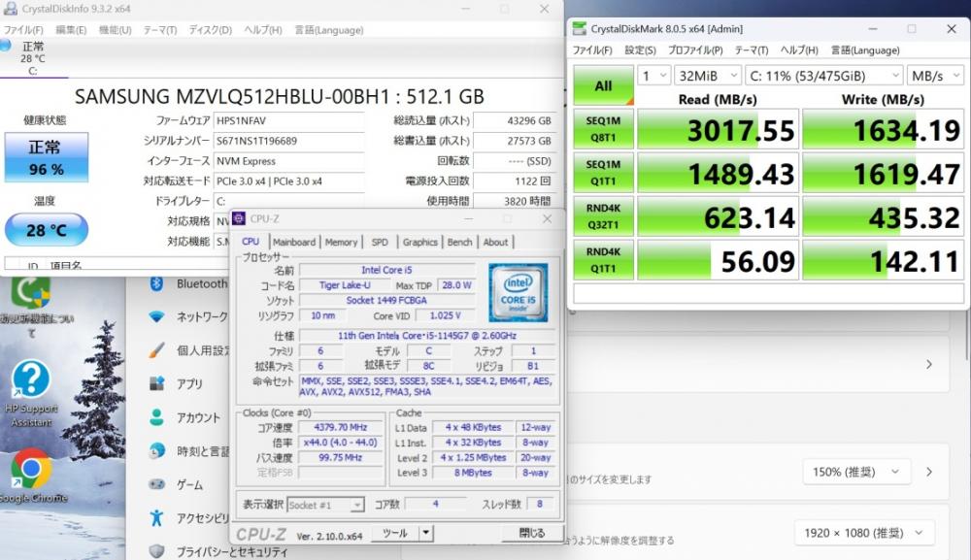Open ゲーム controller icon in Settings sidebar

[156, 484]
